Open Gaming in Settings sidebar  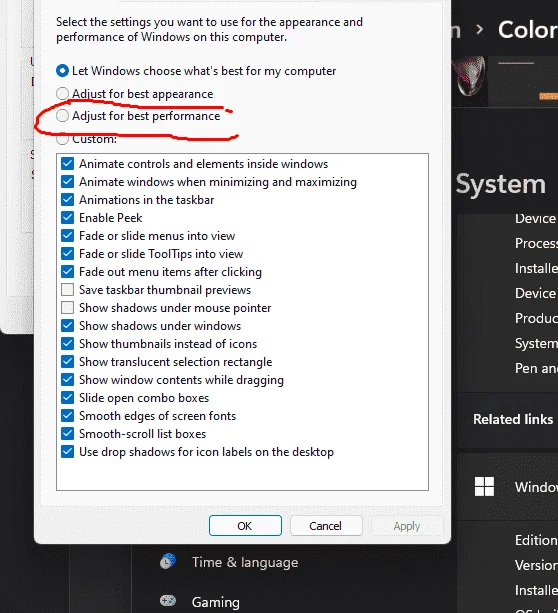215,602
